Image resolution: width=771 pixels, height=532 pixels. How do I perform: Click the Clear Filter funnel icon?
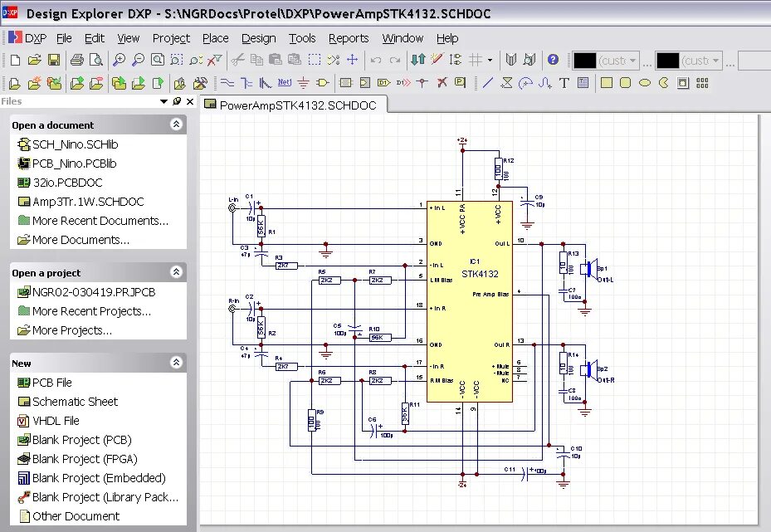pos(214,60)
